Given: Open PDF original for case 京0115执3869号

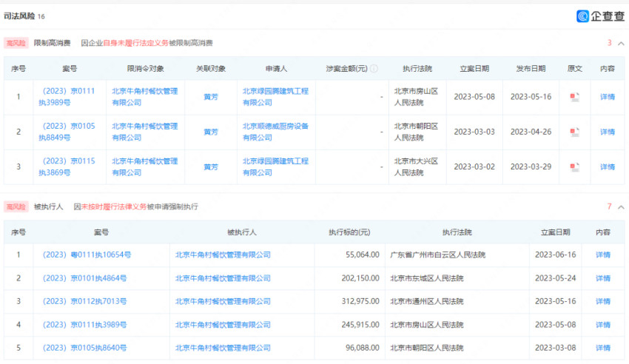Looking at the screenshot, I should [574, 166].
